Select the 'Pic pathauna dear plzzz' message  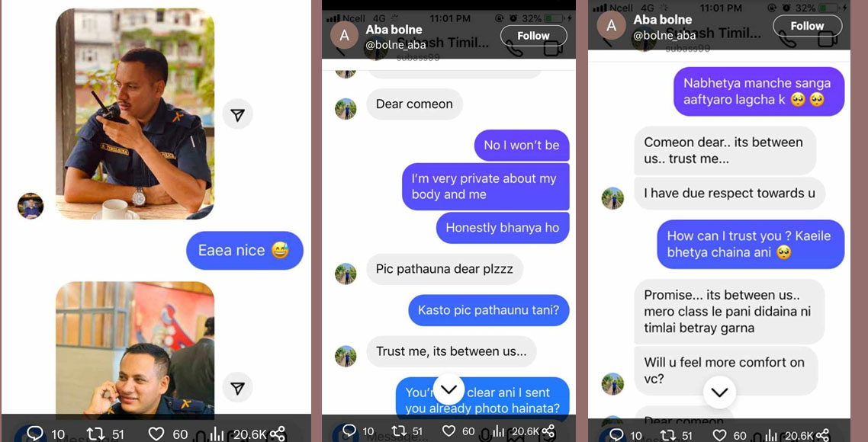pos(445,270)
